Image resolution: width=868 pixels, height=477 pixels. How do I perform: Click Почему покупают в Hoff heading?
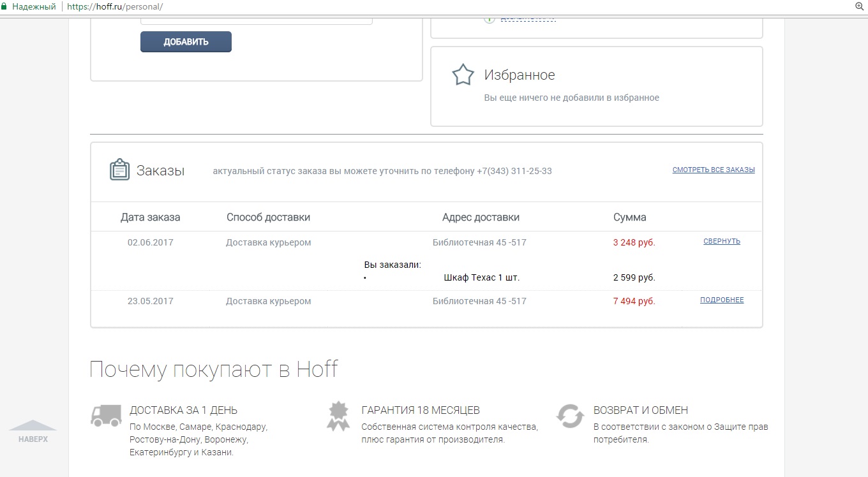click(213, 369)
